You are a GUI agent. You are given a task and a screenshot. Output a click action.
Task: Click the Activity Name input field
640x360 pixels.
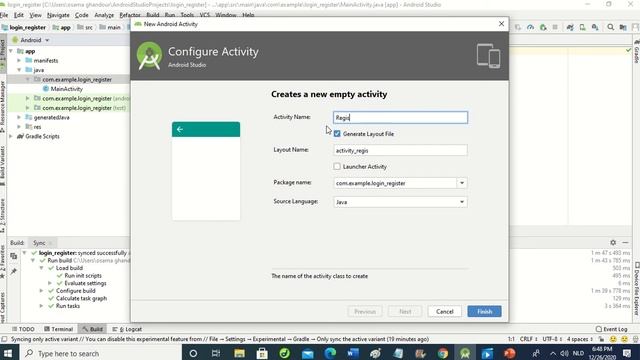click(x=400, y=118)
